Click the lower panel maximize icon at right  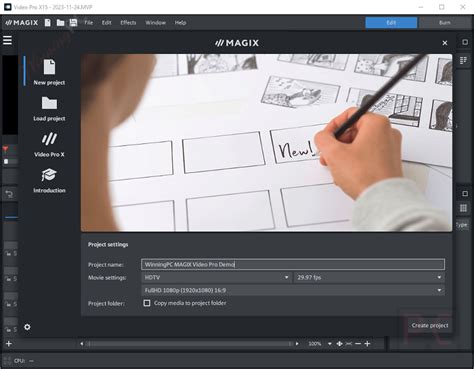click(465, 194)
